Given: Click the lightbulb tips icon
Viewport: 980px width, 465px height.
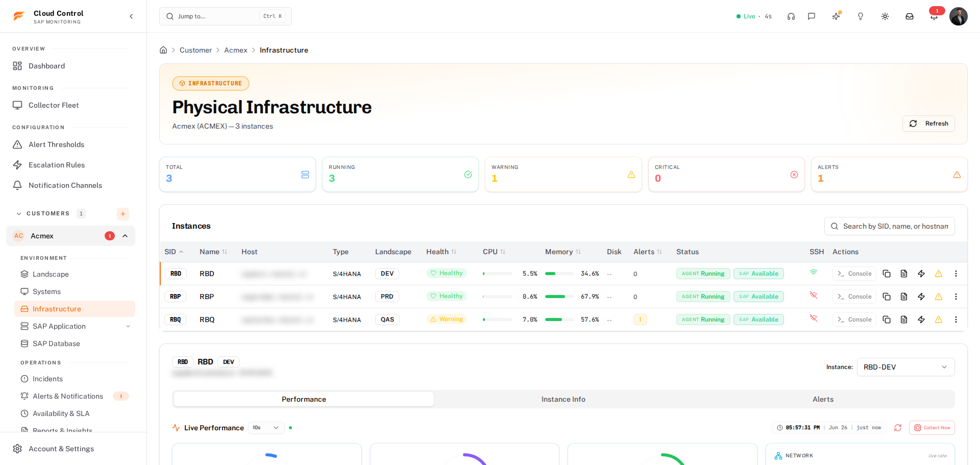Looking at the screenshot, I should point(861,16).
